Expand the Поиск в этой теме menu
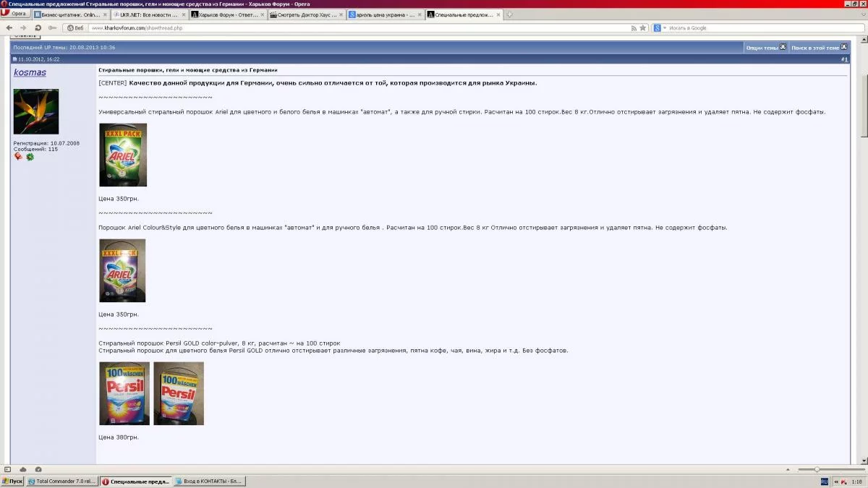Screen dimensions: 868x488 (819, 47)
